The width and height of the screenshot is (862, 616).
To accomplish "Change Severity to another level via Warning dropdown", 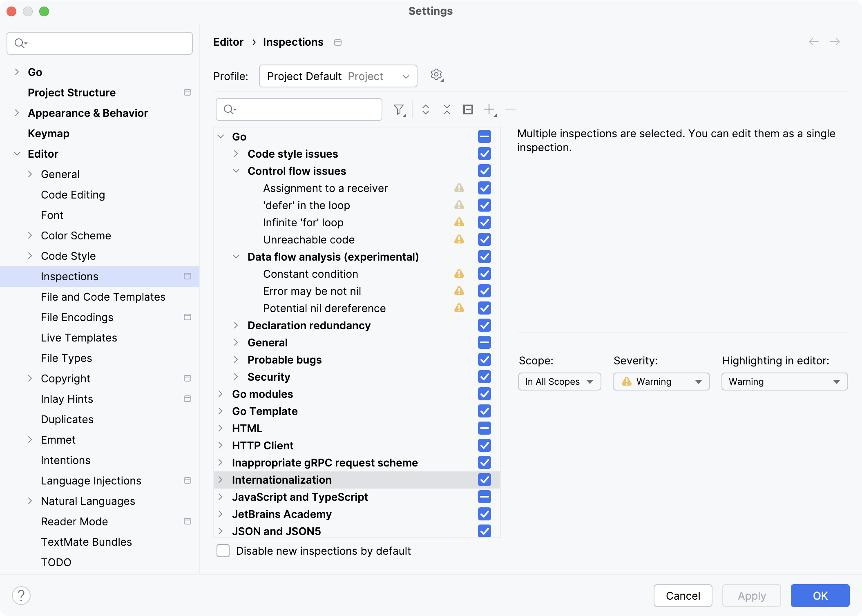I will point(661,382).
